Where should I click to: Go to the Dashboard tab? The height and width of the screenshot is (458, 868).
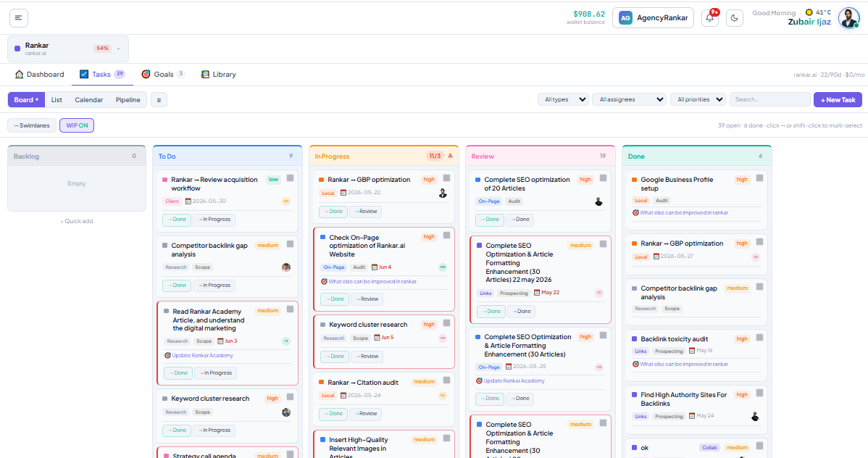39,74
